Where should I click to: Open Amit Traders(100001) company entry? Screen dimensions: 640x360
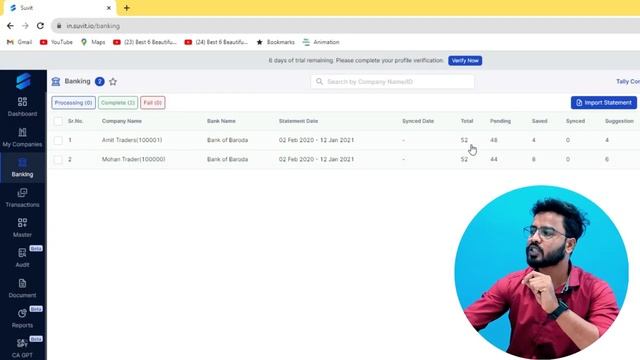click(x=132, y=140)
